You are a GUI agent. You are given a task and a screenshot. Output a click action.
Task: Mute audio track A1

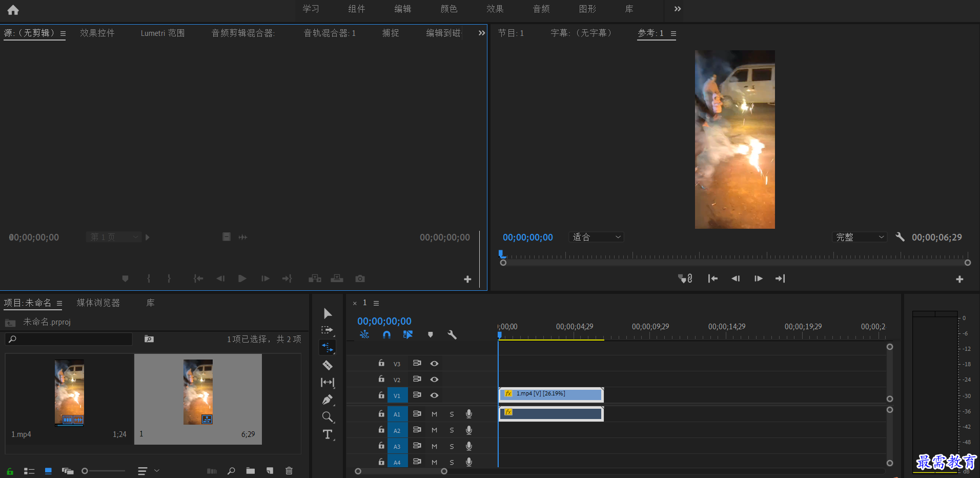[x=434, y=414]
